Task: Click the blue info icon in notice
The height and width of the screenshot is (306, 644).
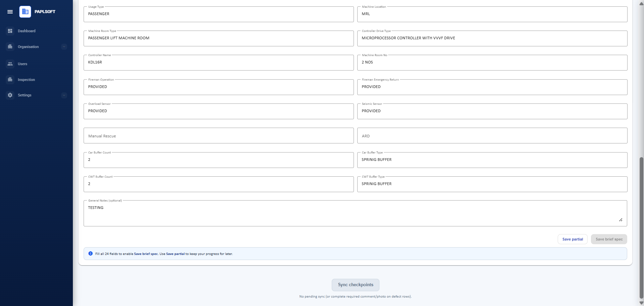Action: [x=90, y=254]
